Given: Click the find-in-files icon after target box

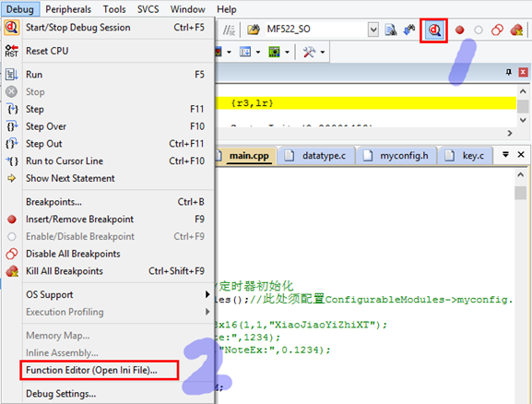Looking at the screenshot, I should pyautogui.click(x=391, y=30).
